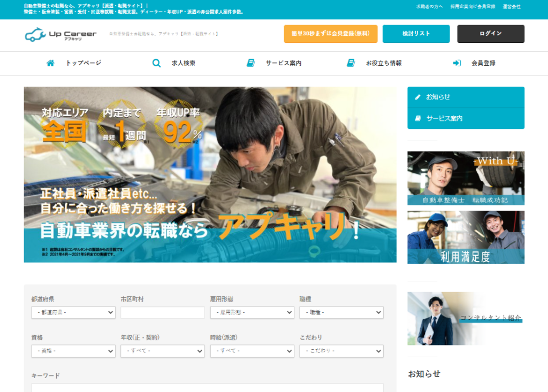Open the 年収(正・契約) dropdown

tap(163, 351)
